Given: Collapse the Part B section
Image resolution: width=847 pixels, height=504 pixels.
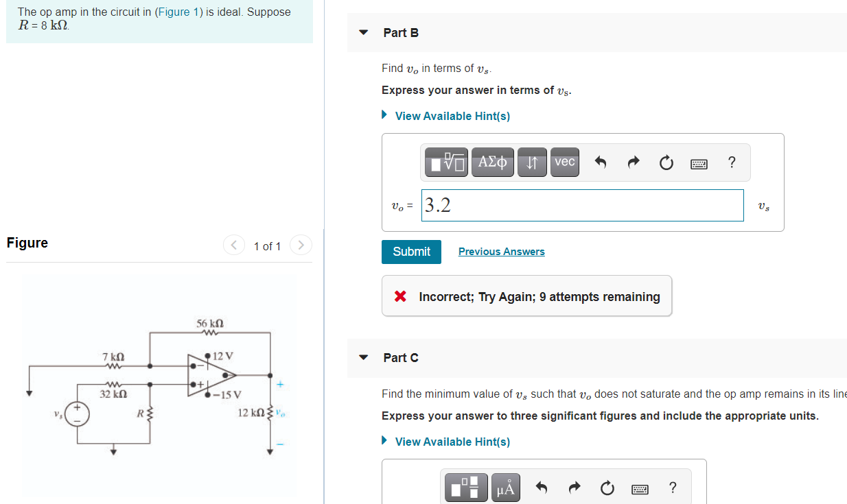Looking at the screenshot, I should 363,32.
